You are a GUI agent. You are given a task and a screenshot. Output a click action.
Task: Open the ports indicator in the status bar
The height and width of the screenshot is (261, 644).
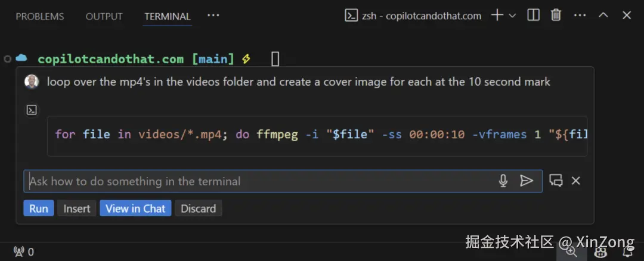(24, 251)
